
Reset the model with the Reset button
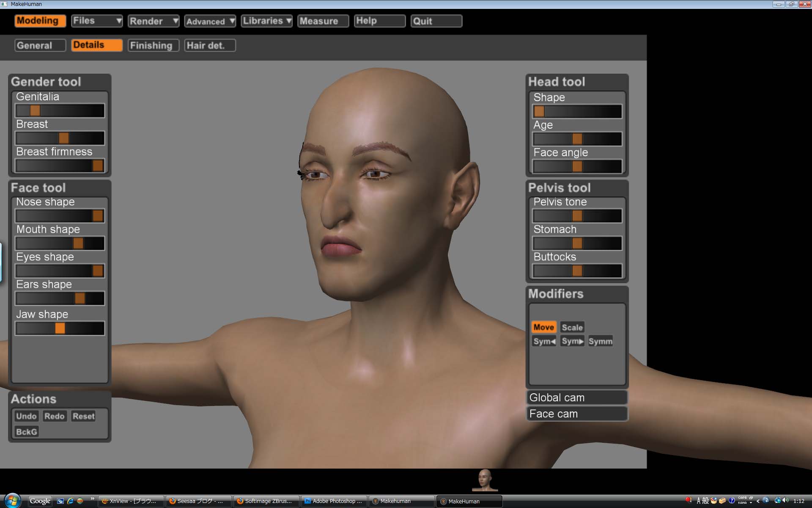click(83, 416)
